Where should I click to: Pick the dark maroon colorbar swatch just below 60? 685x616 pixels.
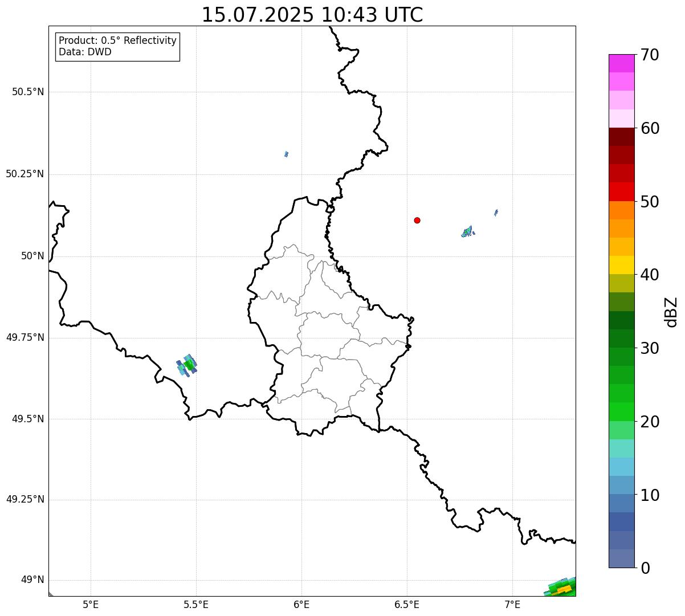(x=621, y=137)
